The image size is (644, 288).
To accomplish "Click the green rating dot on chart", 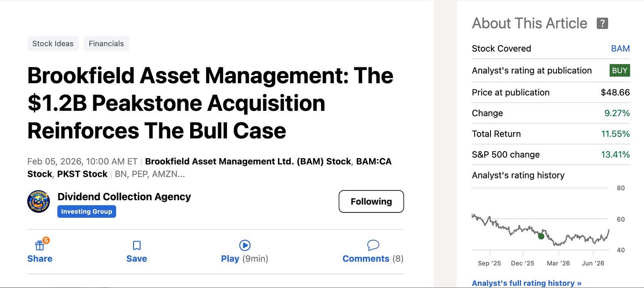I will [541, 236].
